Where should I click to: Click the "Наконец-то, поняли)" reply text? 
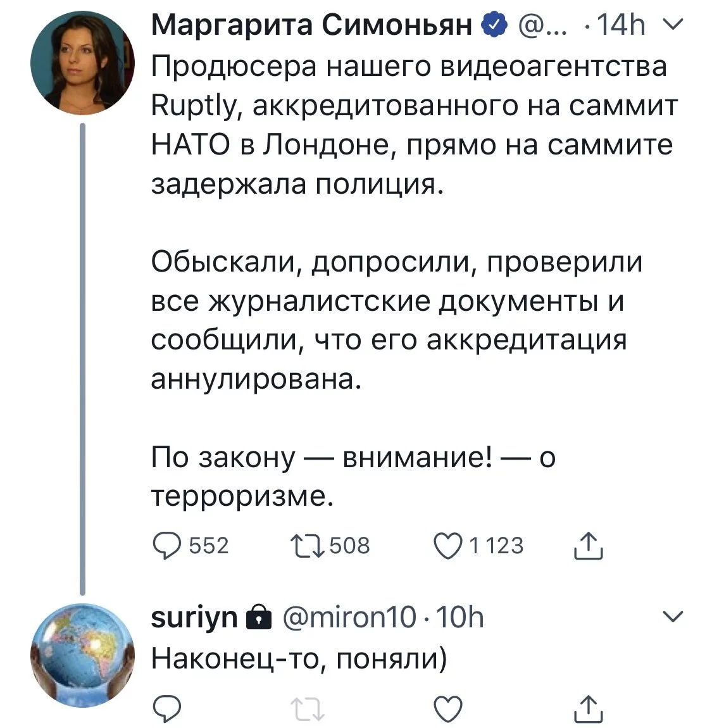point(299,660)
